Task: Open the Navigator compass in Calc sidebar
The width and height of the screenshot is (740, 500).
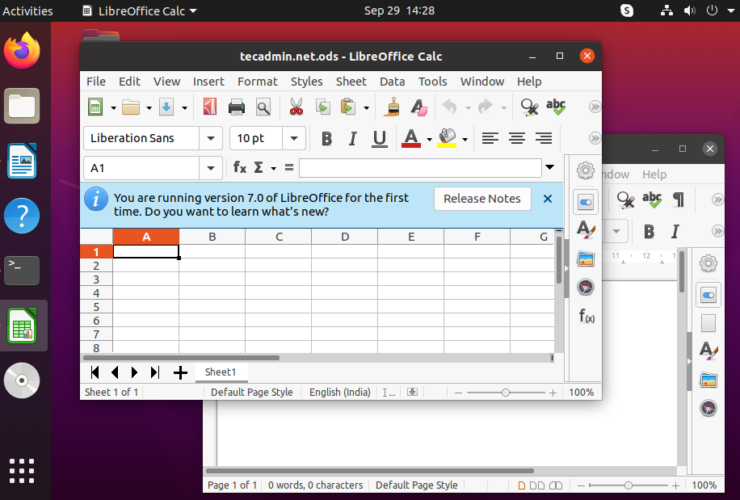Action: point(586,288)
